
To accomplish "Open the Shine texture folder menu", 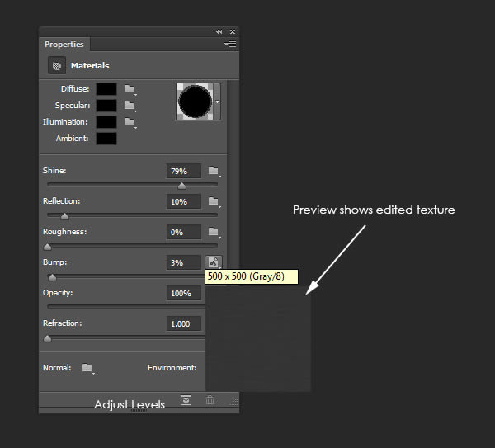I will click(214, 171).
